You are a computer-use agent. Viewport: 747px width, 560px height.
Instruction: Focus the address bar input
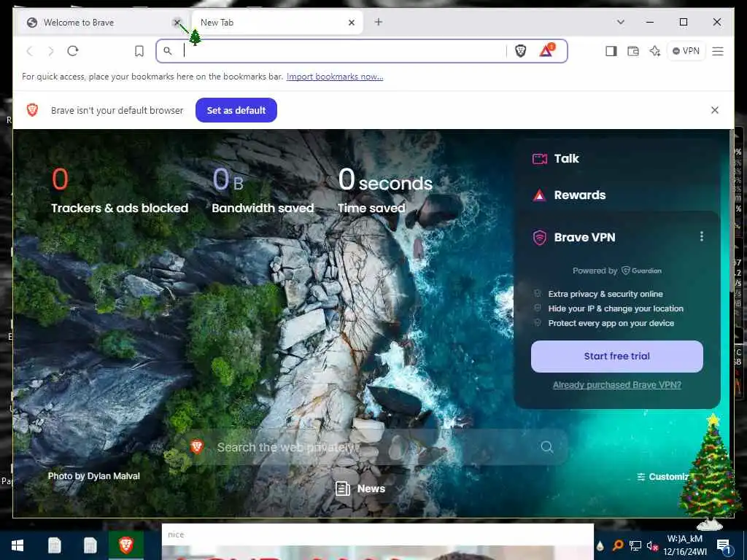[x=343, y=51]
